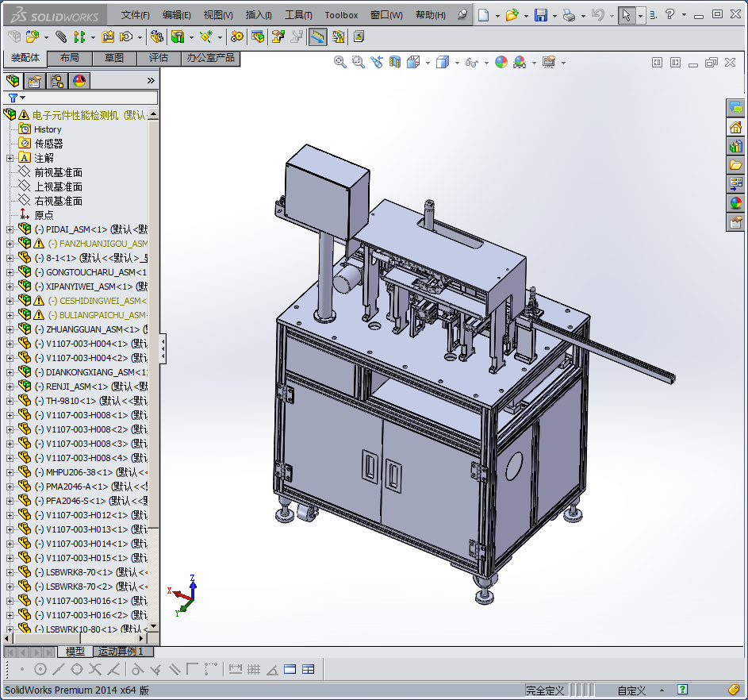This screenshot has width=748, height=700.
Task: Switch to the 运动算例 1 motion study tab
Action: (121, 652)
